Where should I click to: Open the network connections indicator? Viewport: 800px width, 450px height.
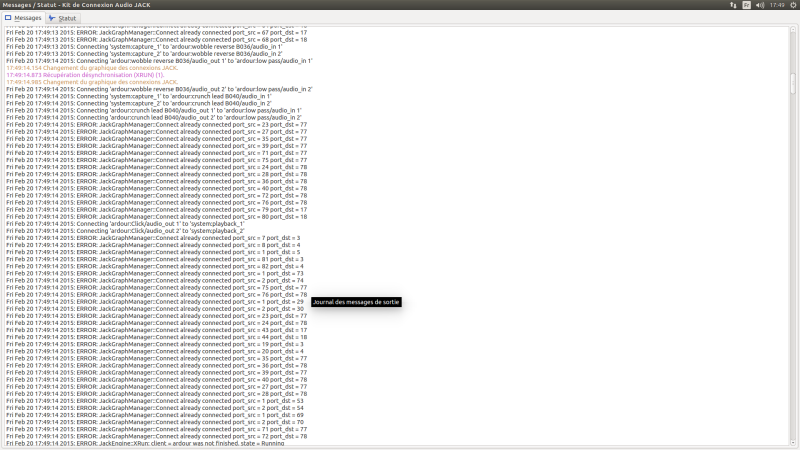[x=733, y=5]
